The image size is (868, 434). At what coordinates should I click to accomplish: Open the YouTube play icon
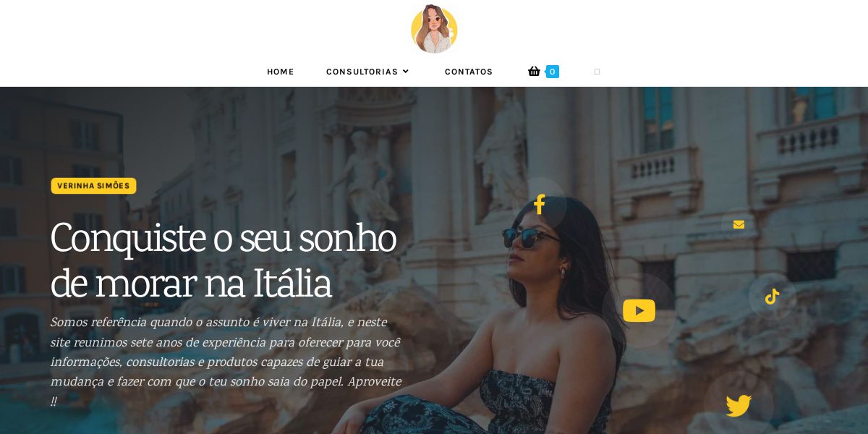point(639,310)
